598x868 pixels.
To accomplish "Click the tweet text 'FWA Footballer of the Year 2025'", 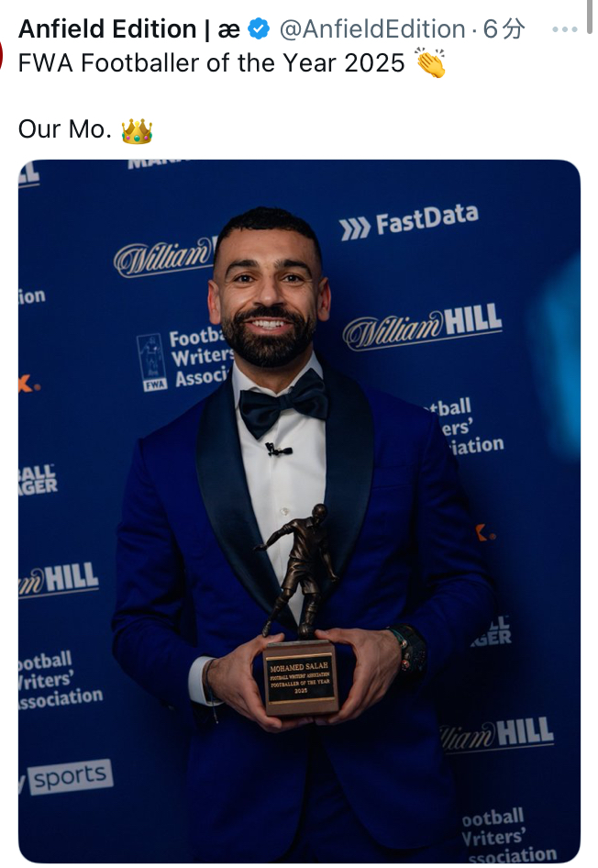I will click(x=211, y=62).
